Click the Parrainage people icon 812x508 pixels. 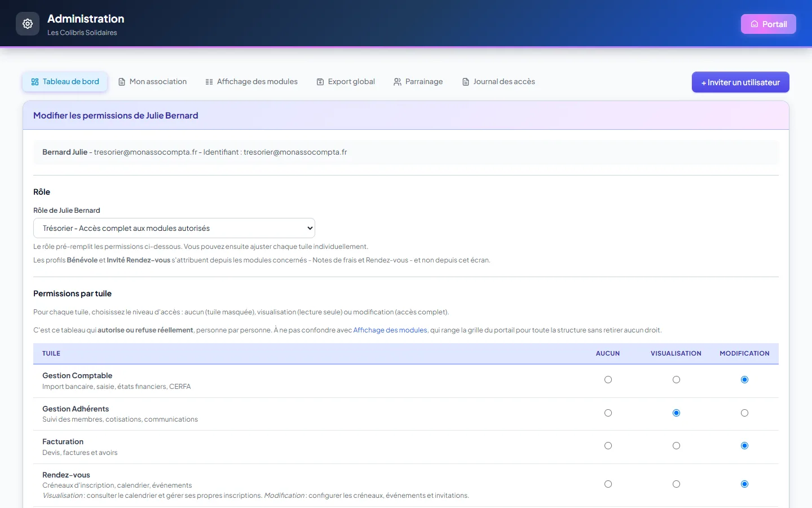tap(398, 82)
